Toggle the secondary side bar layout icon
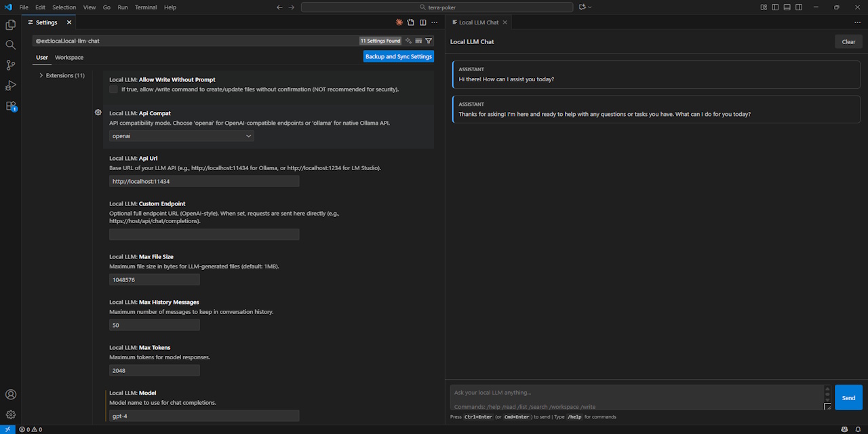This screenshot has height=434, width=868. pyautogui.click(x=799, y=7)
